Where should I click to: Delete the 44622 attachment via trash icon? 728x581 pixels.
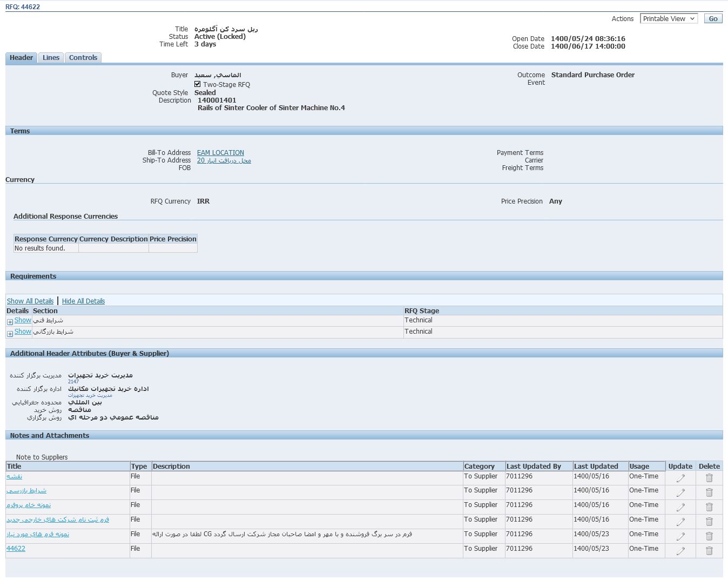(x=709, y=551)
